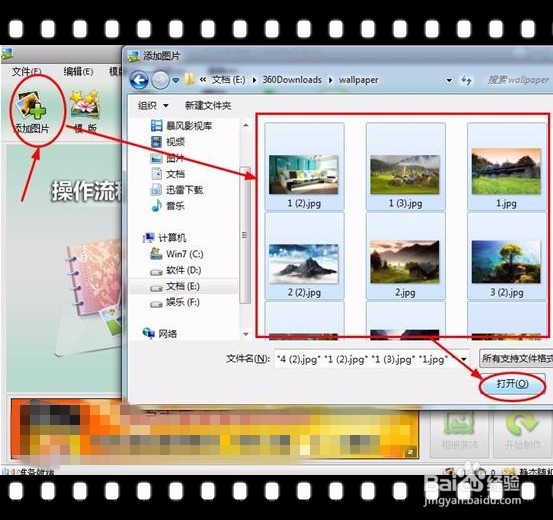The image size is (553, 520).
Task: Open the 组织 (Organize) dropdown
Action: coord(153,105)
